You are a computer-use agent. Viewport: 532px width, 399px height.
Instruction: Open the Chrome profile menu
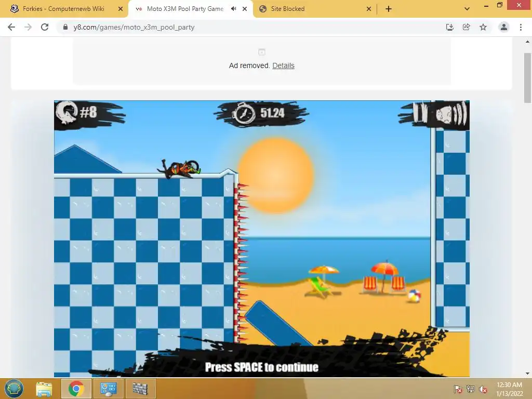504,27
